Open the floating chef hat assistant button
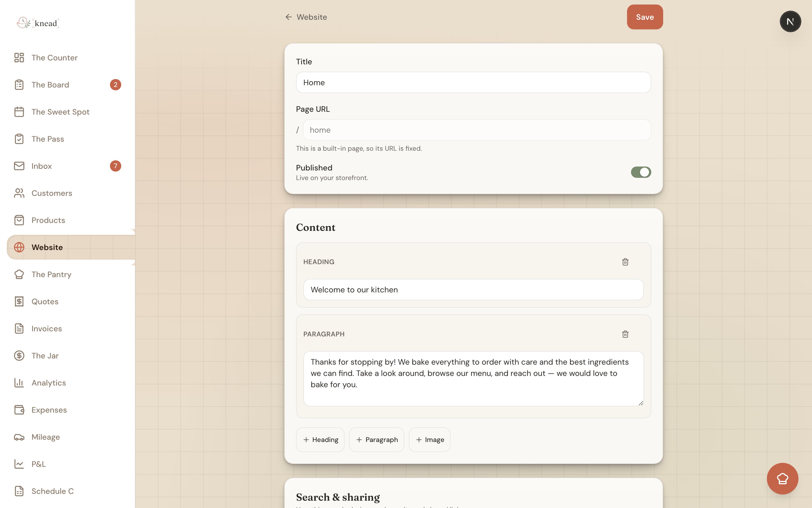 coord(782,478)
